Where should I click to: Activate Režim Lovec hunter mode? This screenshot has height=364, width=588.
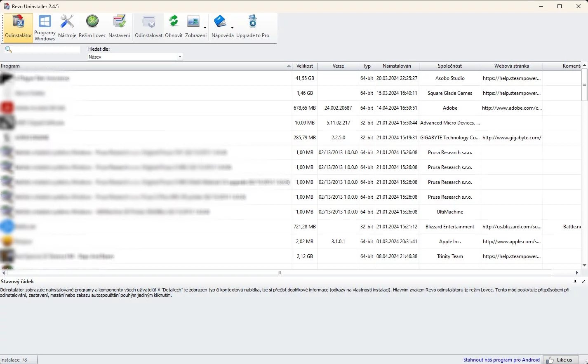point(92,28)
